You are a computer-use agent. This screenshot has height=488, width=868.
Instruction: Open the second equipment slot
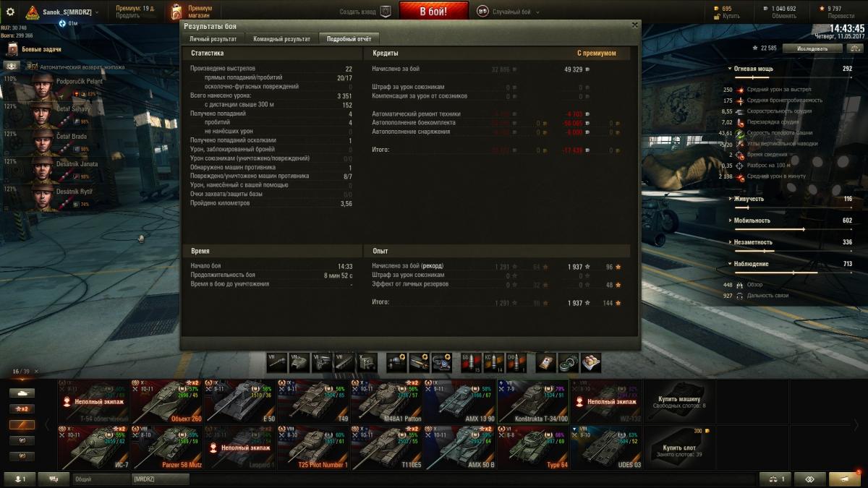point(420,362)
